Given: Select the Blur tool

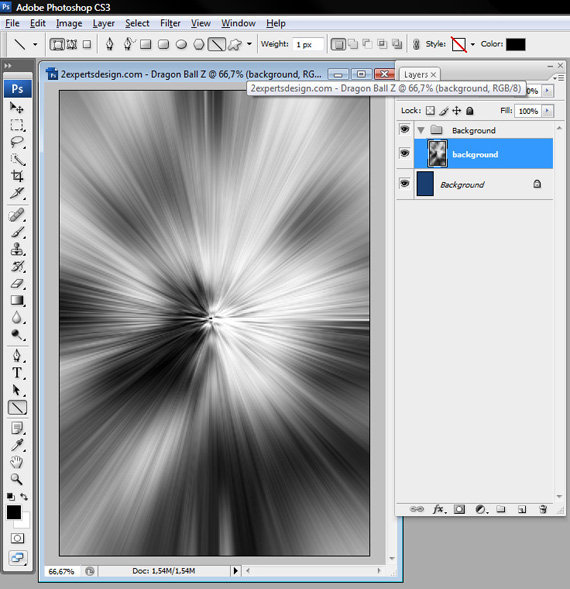Looking at the screenshot, I should coord(17,317).
